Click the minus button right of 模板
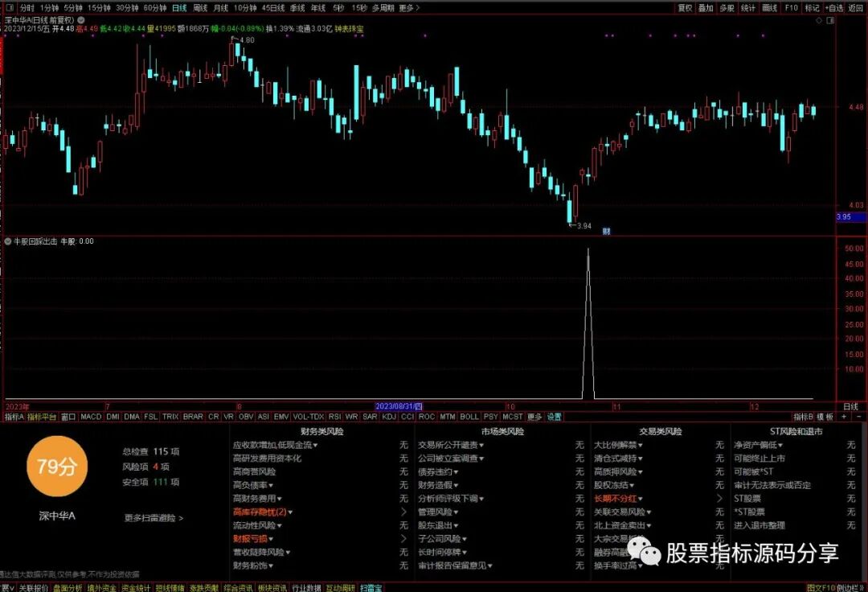The image size is (868, 592). coord(859,417)
